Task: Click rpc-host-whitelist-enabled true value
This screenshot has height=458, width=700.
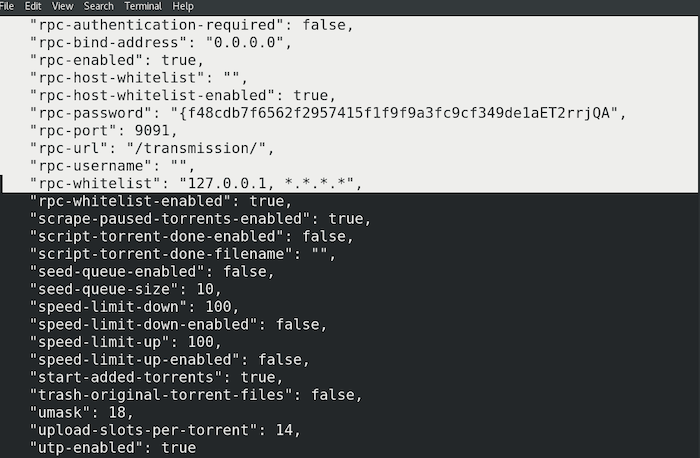Action: [x=310, y=96]
